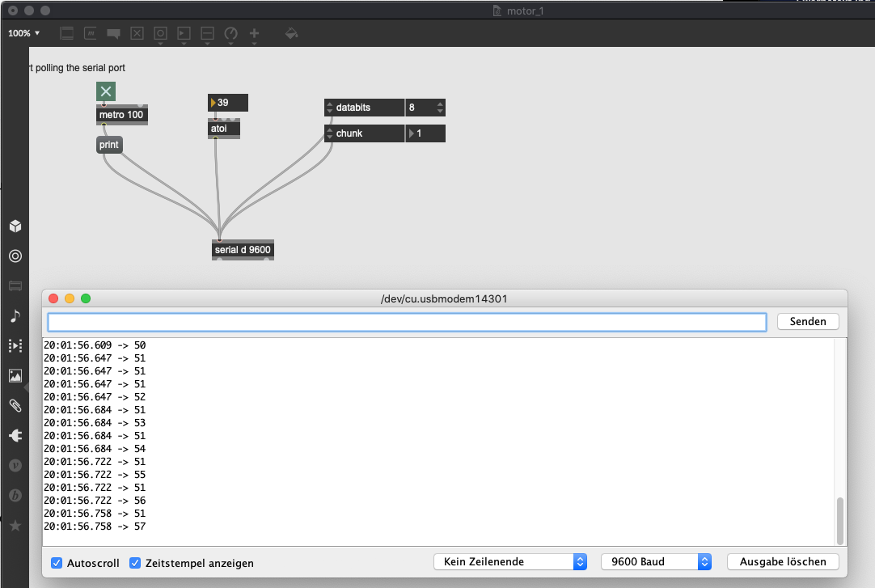Open the 100% zoom dropdown
Image resolution: width=875 pixels, height=588 pixels.
coord(24,33)
